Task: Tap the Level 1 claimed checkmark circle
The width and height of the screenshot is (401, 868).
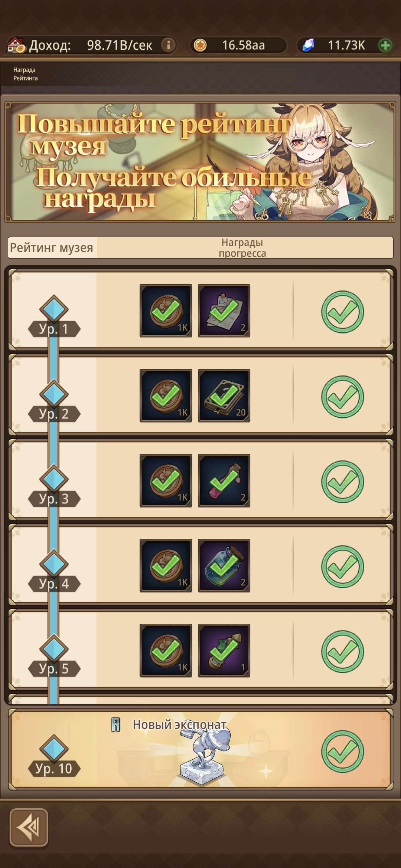Action: (x=342, y=312)
